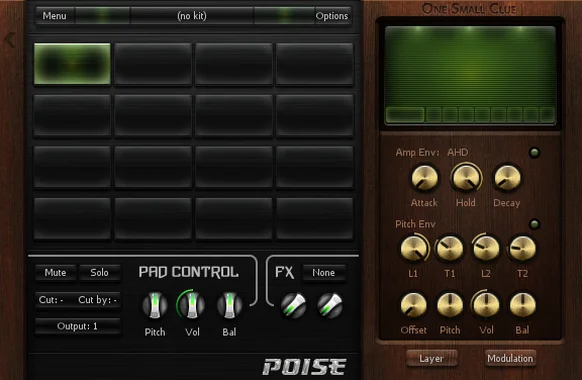Viewport: 582px width, 380px height.
Task: Toggle the Amp Env enable LED
Action: point(534,153)
